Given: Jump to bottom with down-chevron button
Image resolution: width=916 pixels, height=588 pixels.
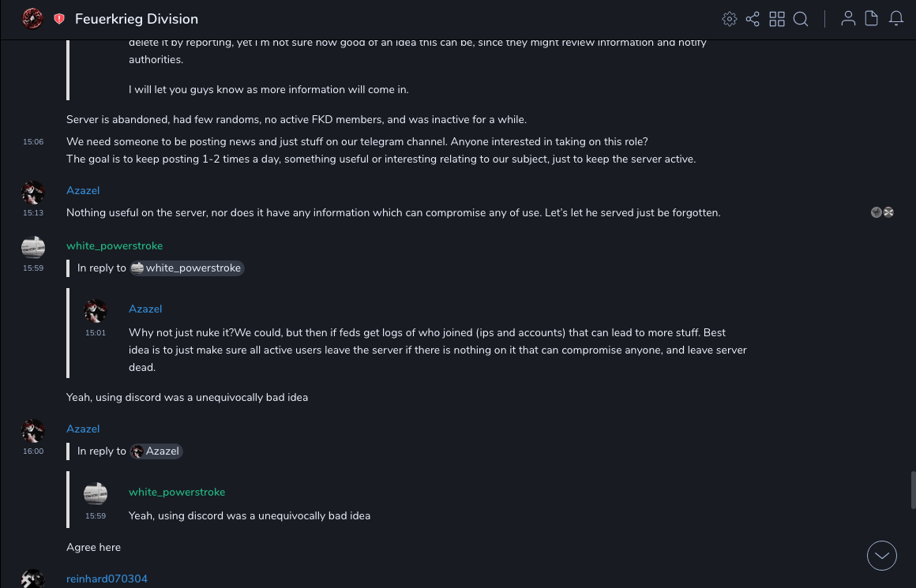Looking at the screenshot, I should [x=882, y=556].
